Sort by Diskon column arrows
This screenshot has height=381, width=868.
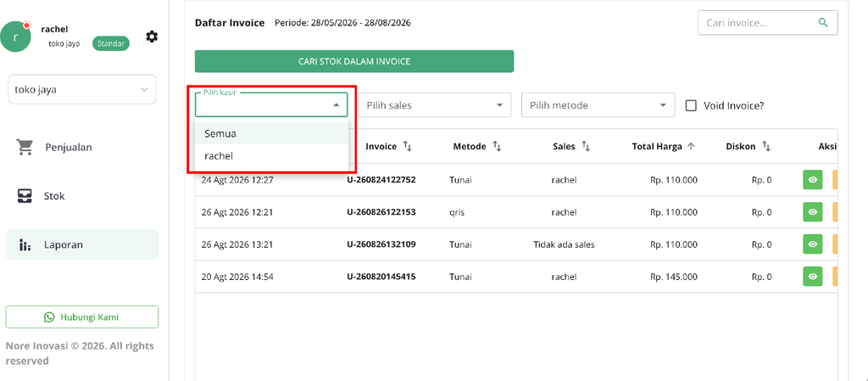(766, 146)
